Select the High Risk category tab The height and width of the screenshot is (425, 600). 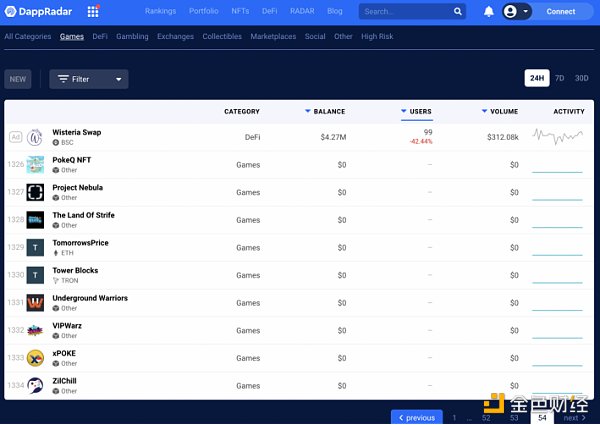coord(377,36)
